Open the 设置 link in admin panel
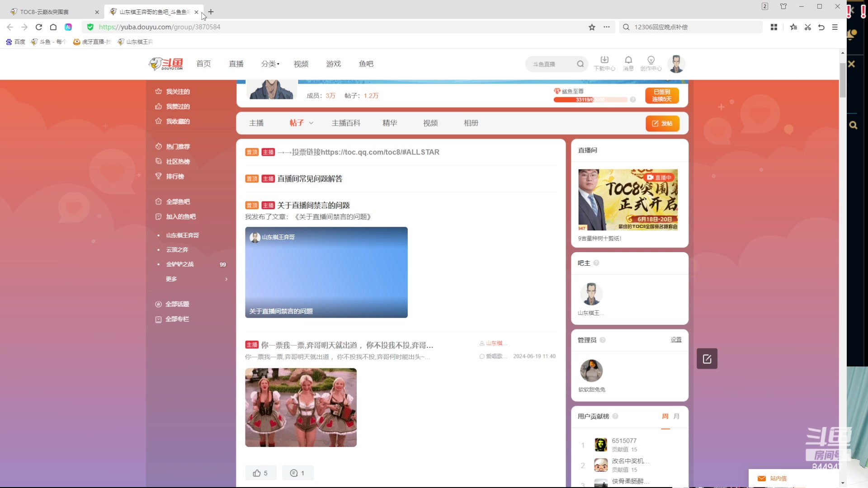The image size is (868, 488). (x=676, y=340)
